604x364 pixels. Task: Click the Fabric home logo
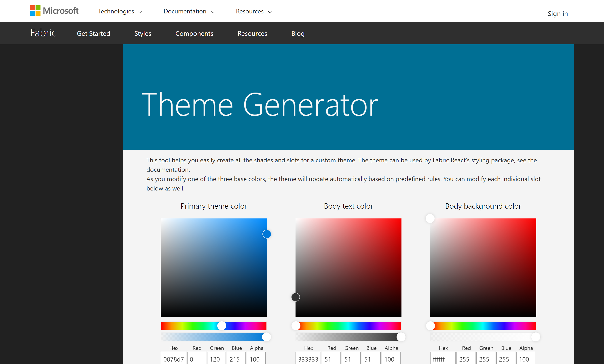tap(43, 33)
